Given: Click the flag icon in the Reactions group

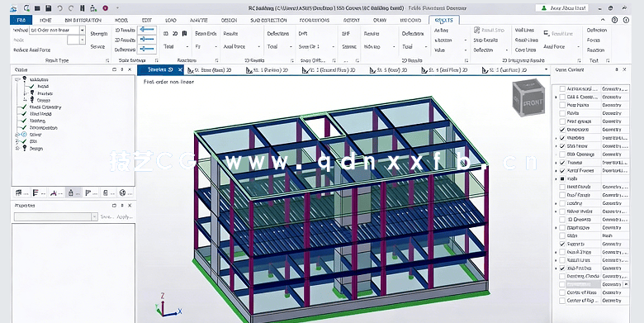Looking at the screenshot, I should coord(184,33).
